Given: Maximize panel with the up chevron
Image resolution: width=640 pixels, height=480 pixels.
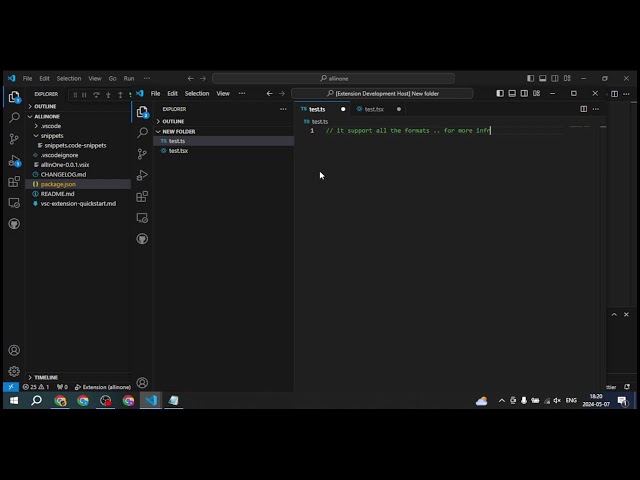Looking at the screenshot, I should (x=614, y=314).
